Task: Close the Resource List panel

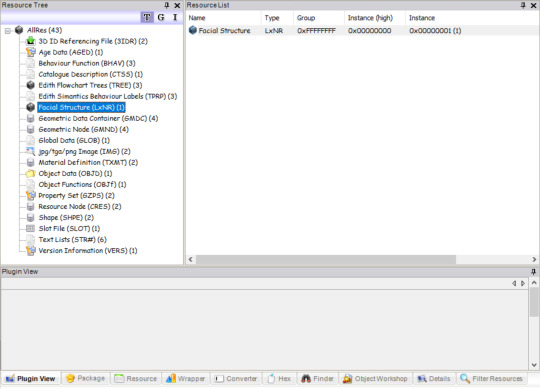Action: pyautogui.click(x=533, y=6)
